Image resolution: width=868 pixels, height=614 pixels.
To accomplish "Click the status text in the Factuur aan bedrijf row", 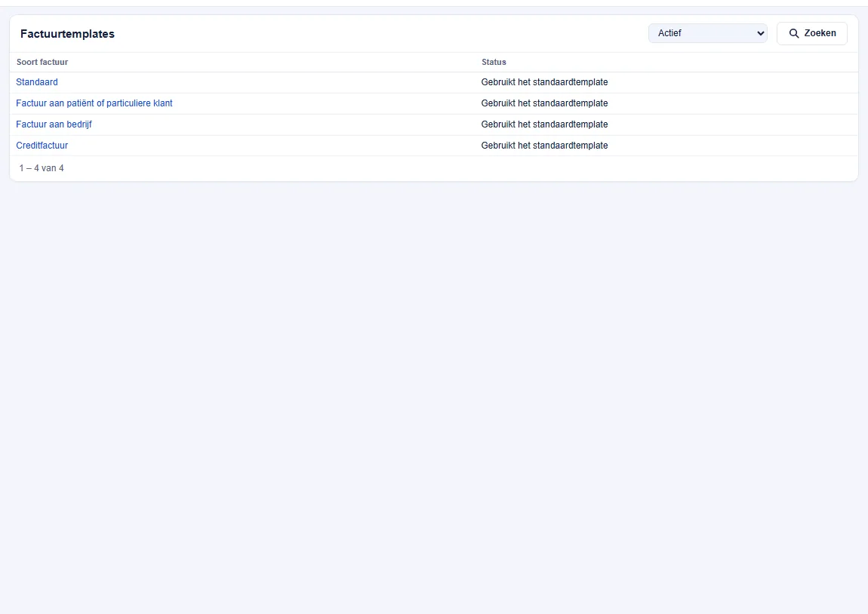I will click(x=544, y=124).
